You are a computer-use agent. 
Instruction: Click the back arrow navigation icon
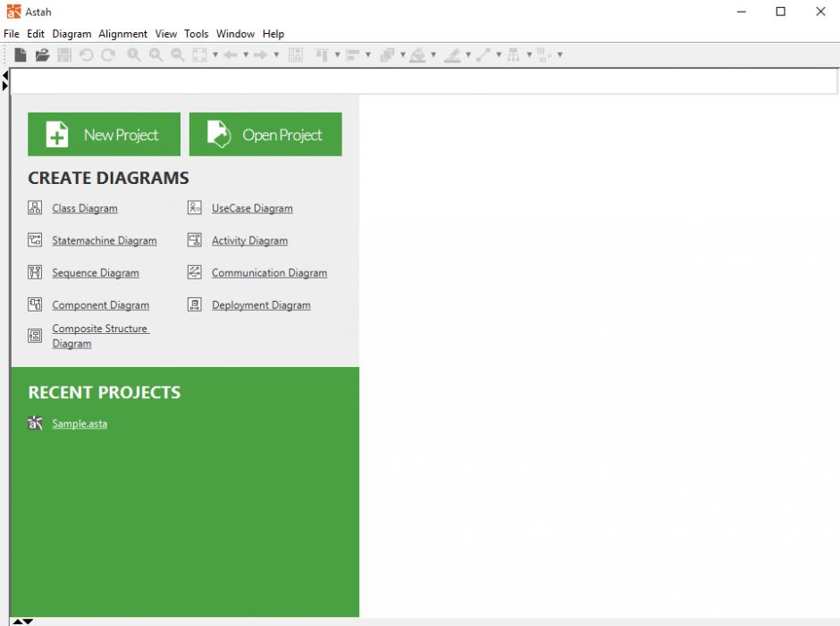click(x=231, y=54)
